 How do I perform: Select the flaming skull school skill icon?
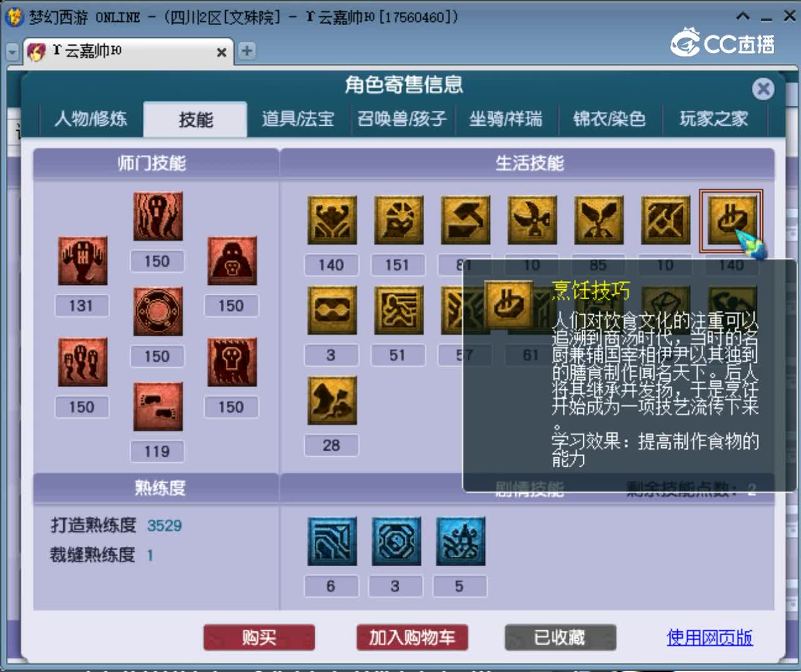click(232, 362)
